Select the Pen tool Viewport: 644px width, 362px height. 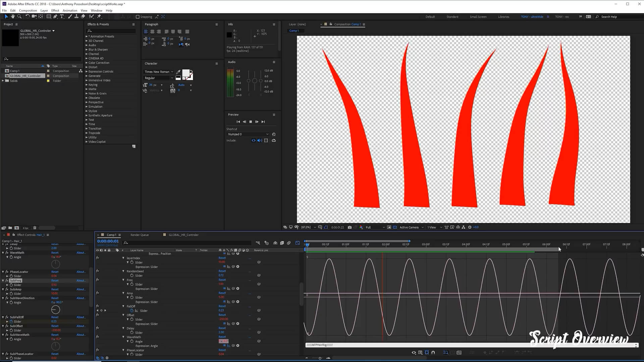click(x=55, y=16)
